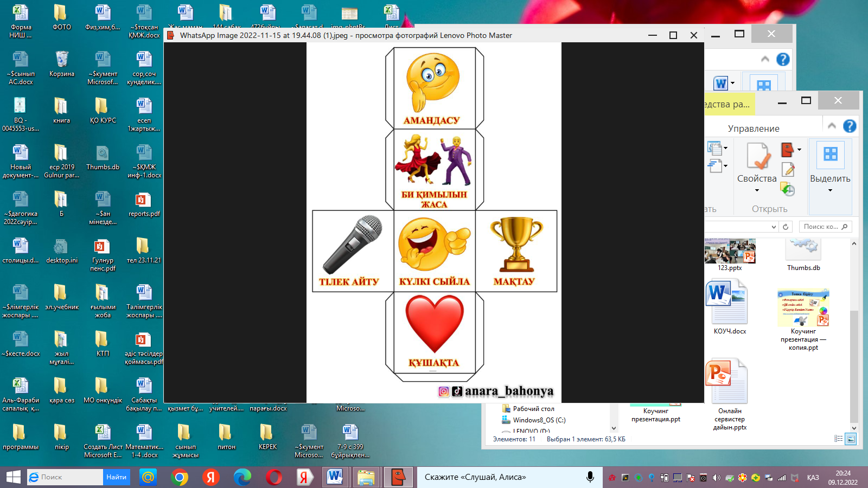Click the Alice microphone icon in taskbar
The image size is (868, 488).
(590, 477)
